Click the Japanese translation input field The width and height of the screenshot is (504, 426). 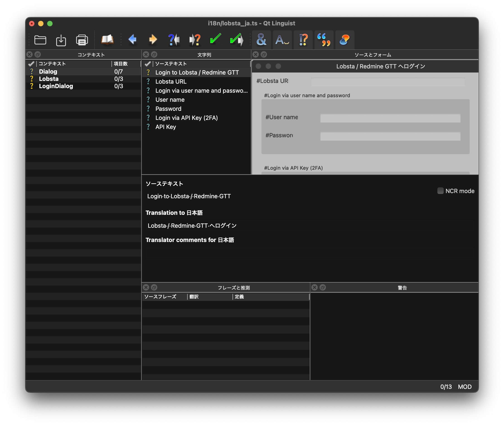pos(310,225)
